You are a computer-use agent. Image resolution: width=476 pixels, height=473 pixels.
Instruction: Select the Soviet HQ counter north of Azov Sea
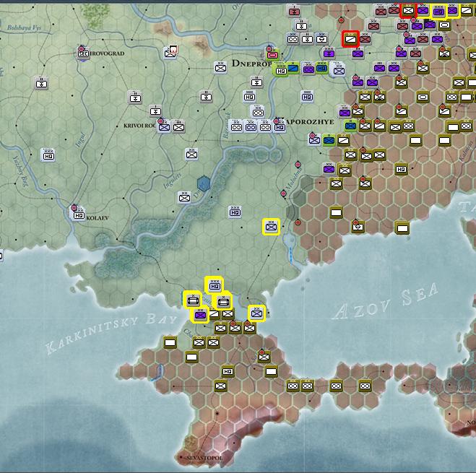401,169
